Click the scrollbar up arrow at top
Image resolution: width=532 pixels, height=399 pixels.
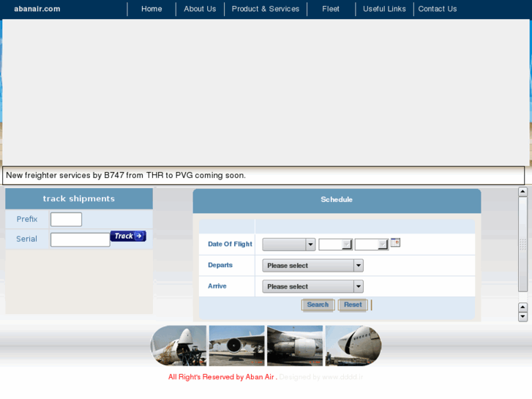522,192
